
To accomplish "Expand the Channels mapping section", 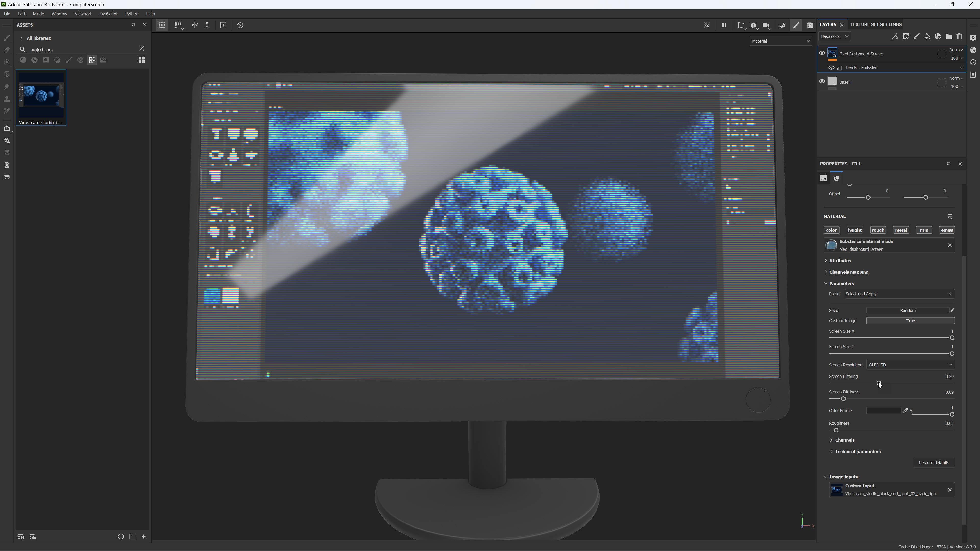I will (x=848, y=272).
